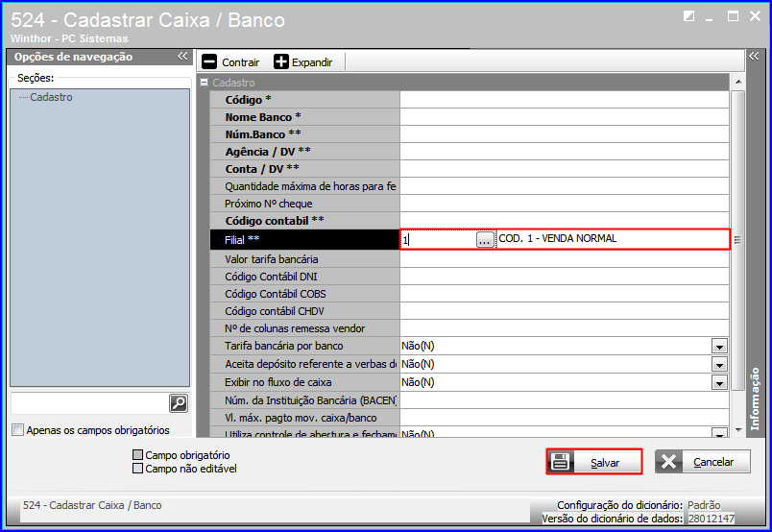Click the Código Contábil COBS field
This screenshot has width=772, height=532.
[x=565, y=294]
